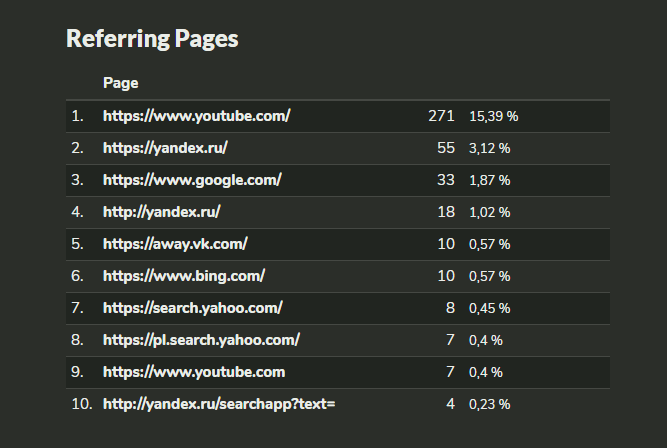Select the row number 10. cell
The width and height of the screenshot is (667, 448).
[82, 404]
